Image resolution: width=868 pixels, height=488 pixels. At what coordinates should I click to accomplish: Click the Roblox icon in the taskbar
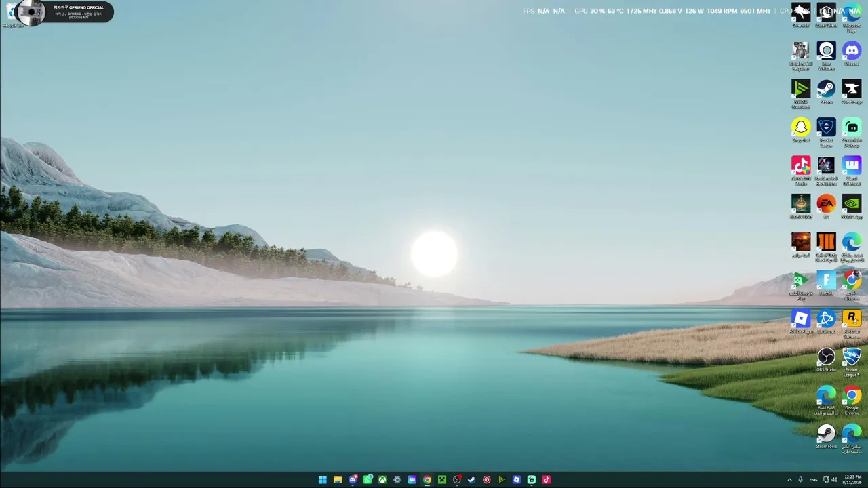pyautogui.click(x=517, y=480)
